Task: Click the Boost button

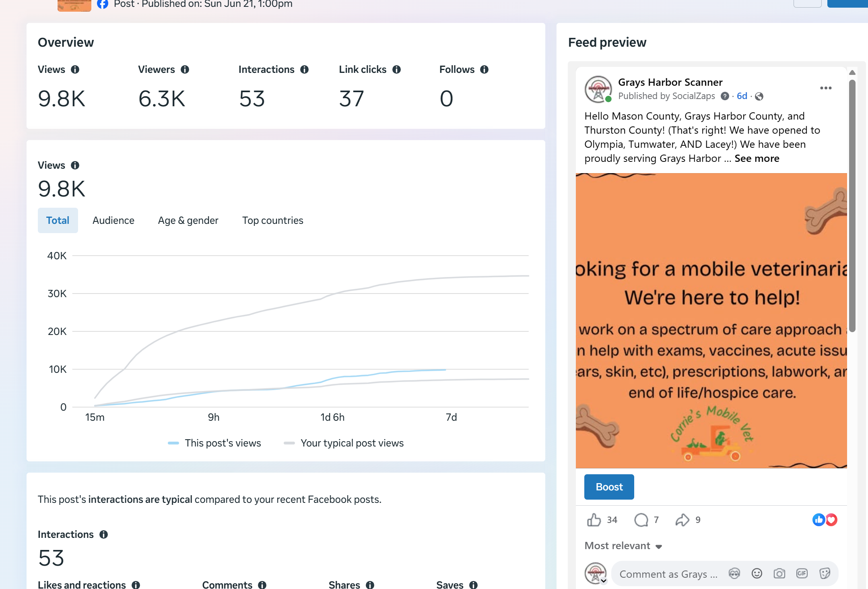Action: click(609, 487)
